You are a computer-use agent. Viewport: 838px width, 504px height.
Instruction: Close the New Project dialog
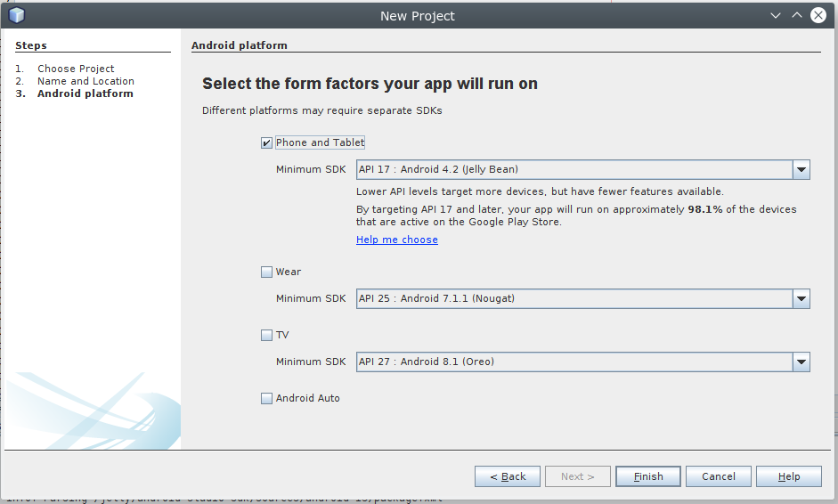pos(818,15)
